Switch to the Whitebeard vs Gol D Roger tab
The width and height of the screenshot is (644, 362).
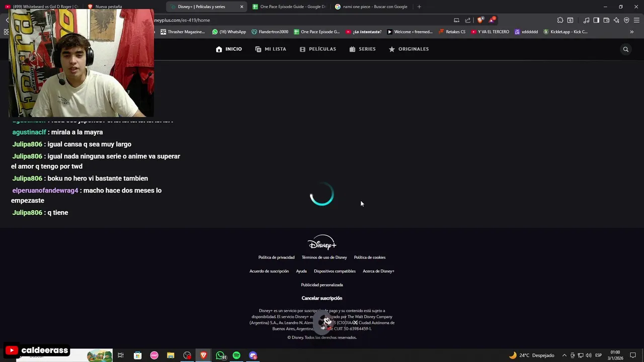coord(42,7)
